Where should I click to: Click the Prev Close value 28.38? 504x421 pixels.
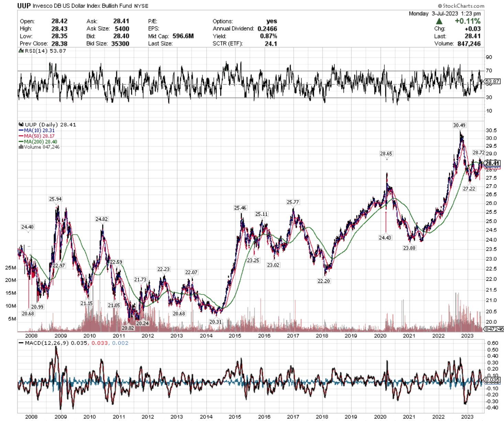coord(59,44)
